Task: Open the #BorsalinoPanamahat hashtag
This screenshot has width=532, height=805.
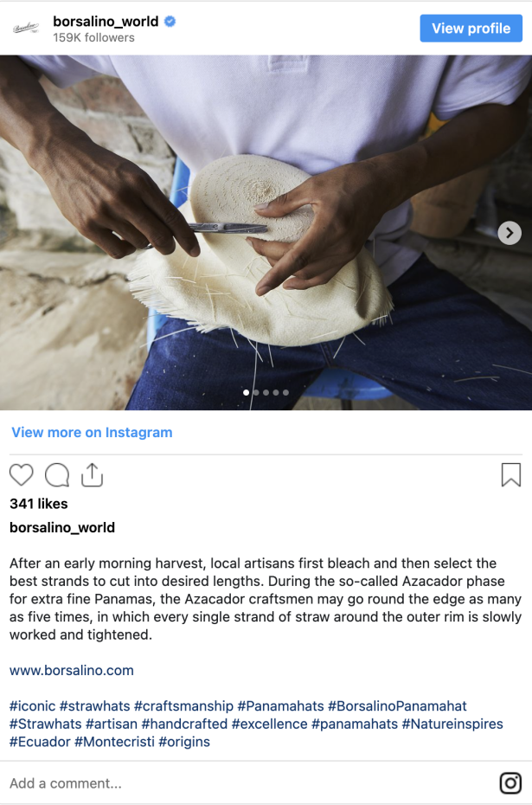Action: click(397, 706)
